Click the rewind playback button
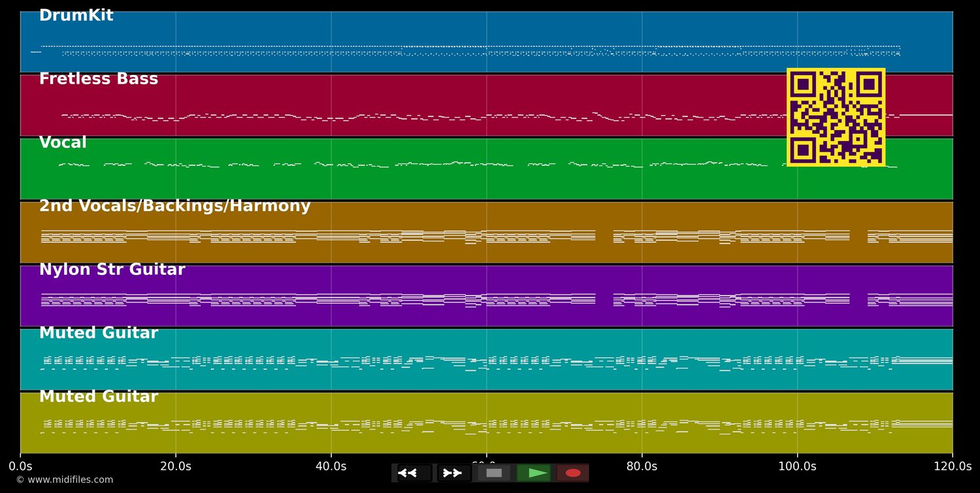 [415, 473]
